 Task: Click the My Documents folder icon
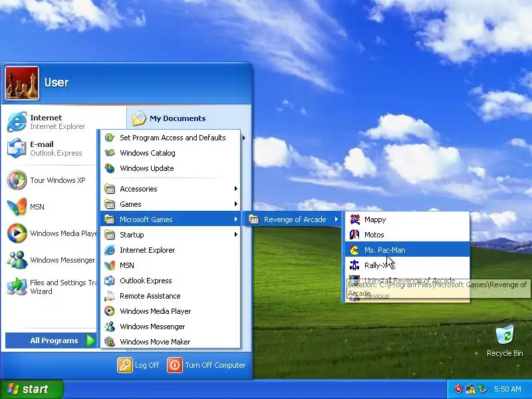pos(139,118)
